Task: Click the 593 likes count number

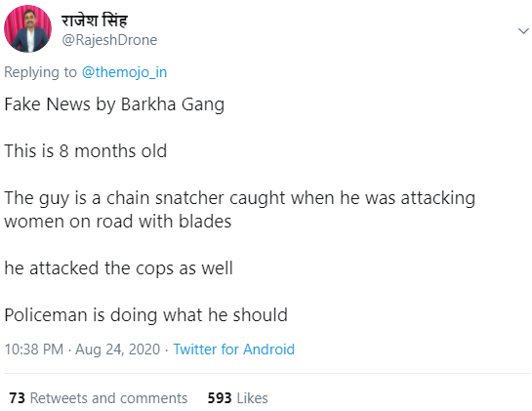Action: coord(220,398)
